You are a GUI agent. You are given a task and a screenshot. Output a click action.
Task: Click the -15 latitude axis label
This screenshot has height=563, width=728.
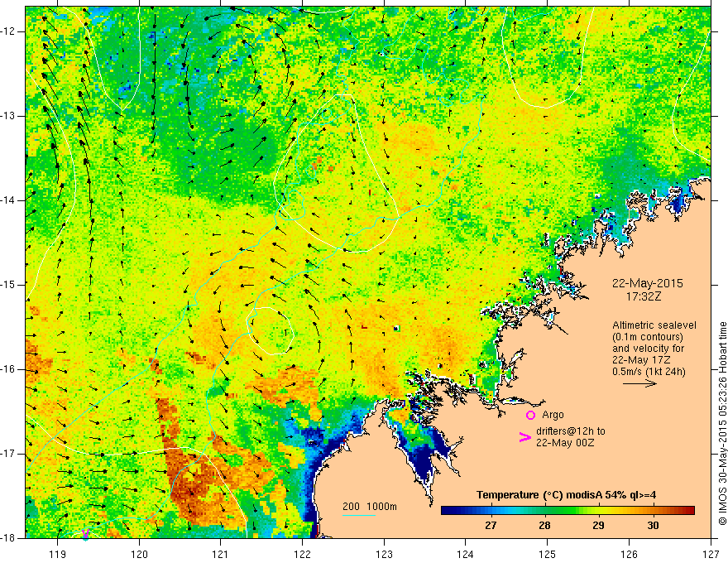click(10, 284)
